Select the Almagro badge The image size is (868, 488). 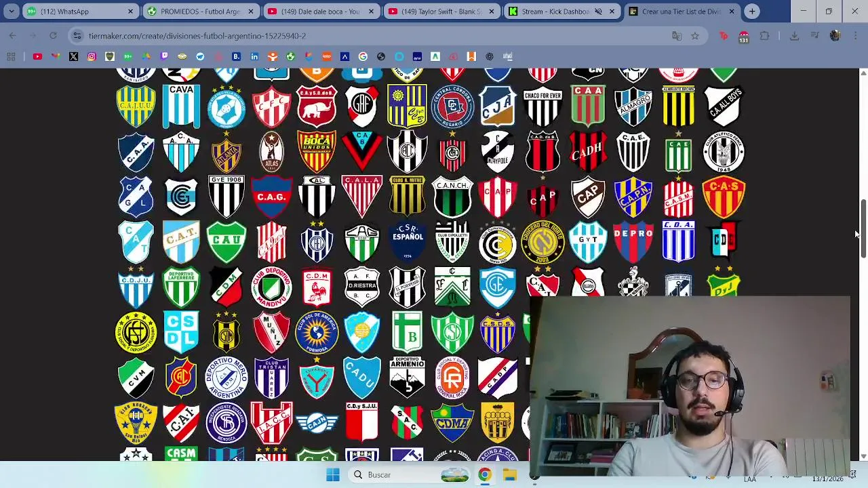(633, 106)
